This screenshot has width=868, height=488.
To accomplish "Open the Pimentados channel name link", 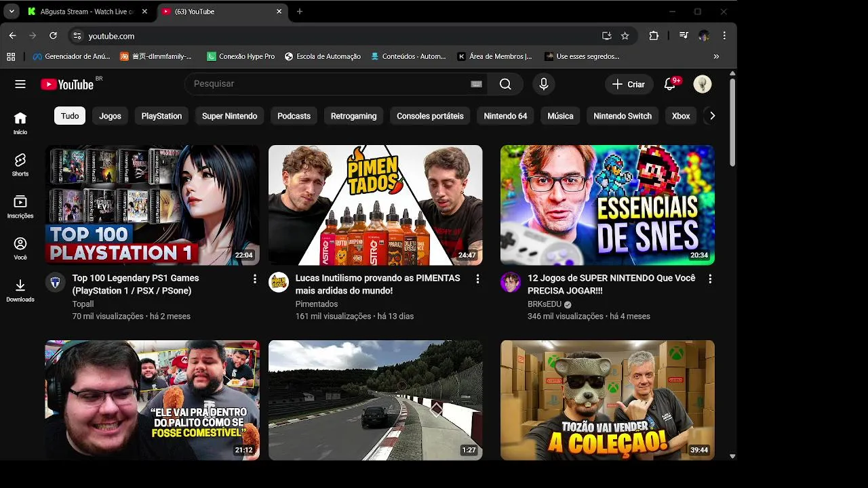I will [x=317, y=304].
